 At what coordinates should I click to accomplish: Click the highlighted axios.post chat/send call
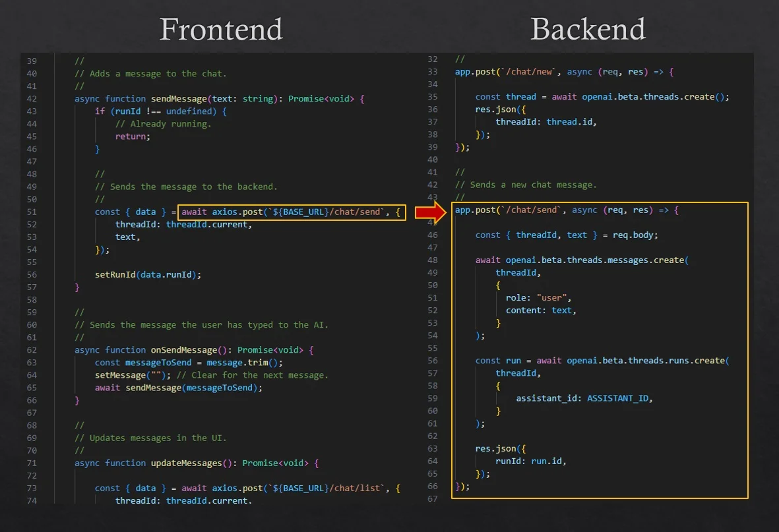291,212
